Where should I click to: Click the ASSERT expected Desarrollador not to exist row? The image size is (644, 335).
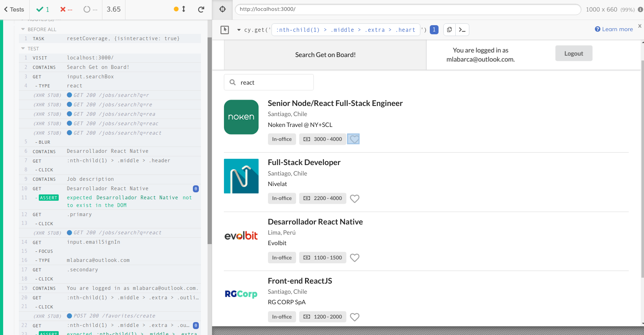110,201
